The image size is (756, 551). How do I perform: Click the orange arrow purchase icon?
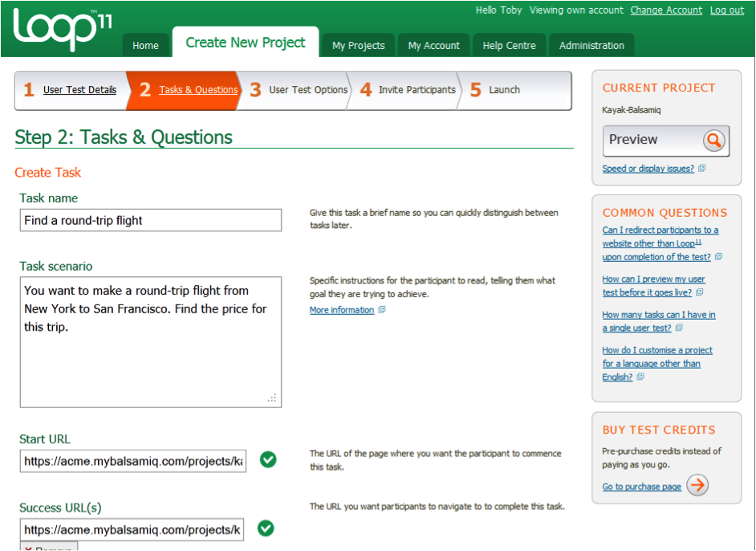[697, 484]
